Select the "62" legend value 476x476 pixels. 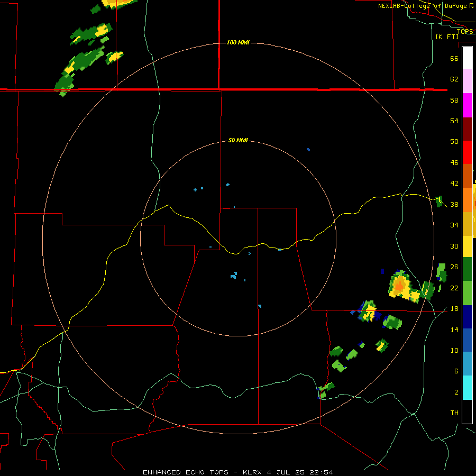(454, 79)
